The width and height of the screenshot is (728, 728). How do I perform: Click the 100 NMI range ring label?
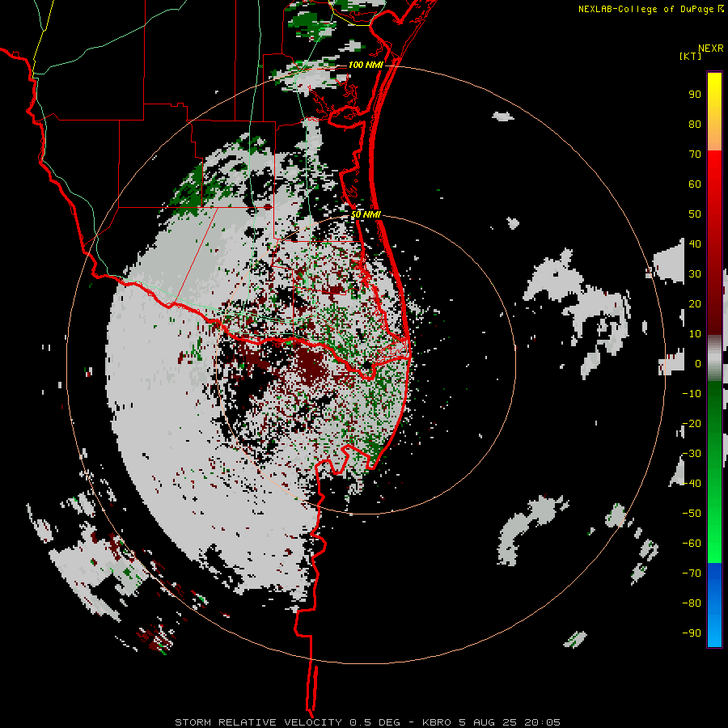click(366, 65)
